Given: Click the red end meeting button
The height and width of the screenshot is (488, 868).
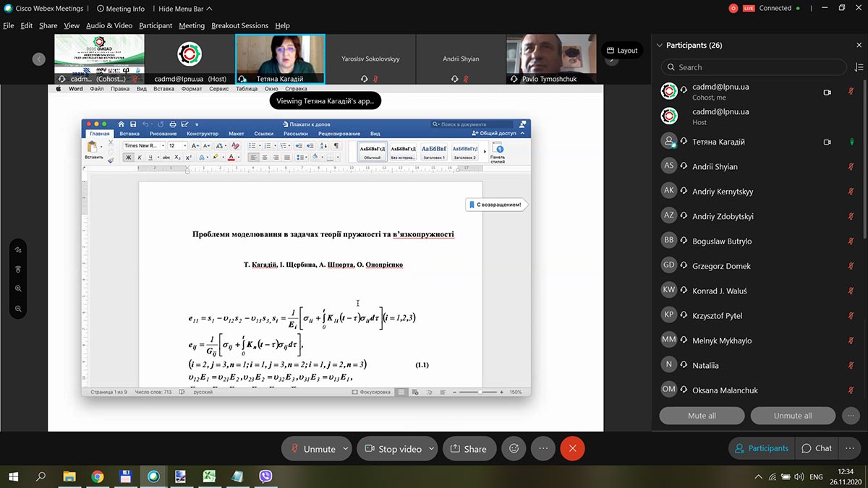Looking at the screenshot, I should coord(572,448).
